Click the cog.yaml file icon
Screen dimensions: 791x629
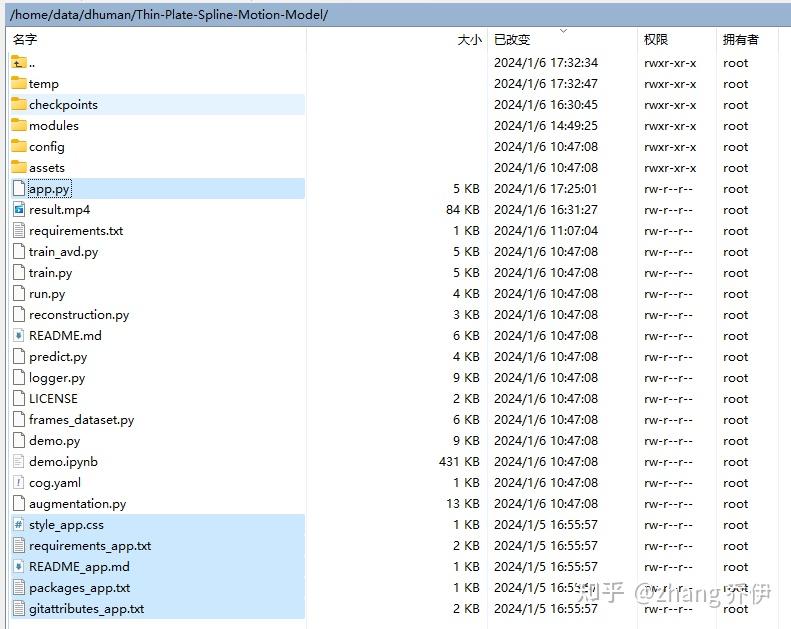point(19,483)
